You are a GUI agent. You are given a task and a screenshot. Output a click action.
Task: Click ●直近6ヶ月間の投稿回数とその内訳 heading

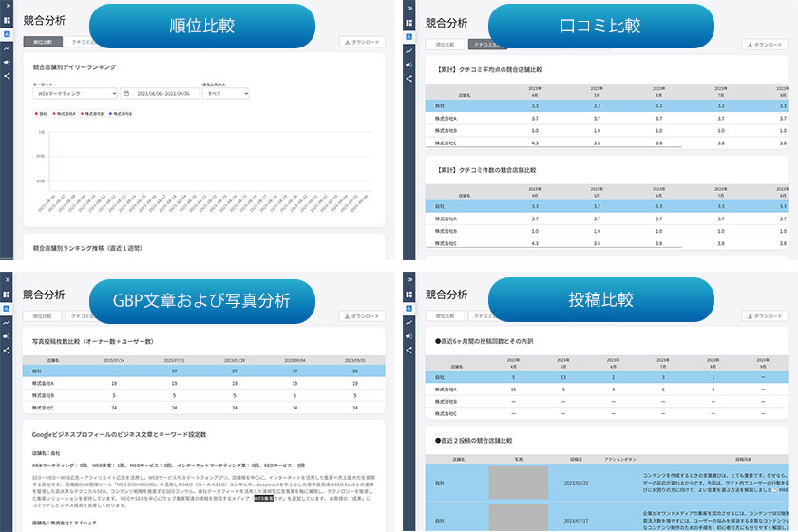(484, 341)
